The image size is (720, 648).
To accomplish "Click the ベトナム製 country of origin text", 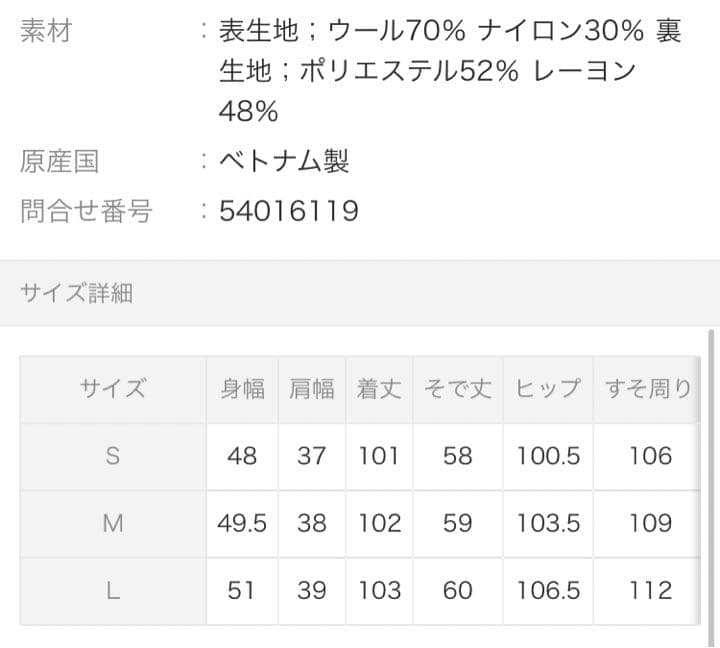I will pyautogui.click(x=284, y=161).
